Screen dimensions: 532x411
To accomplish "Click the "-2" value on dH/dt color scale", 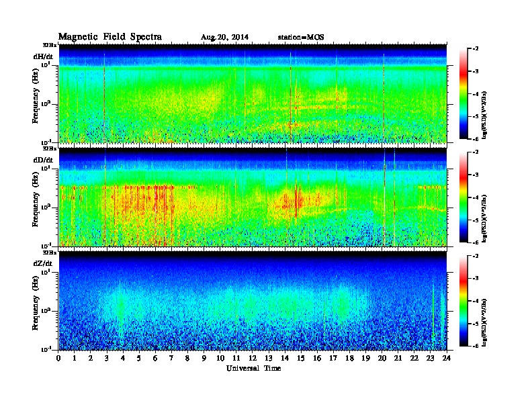I will click(x=476, y=49).
